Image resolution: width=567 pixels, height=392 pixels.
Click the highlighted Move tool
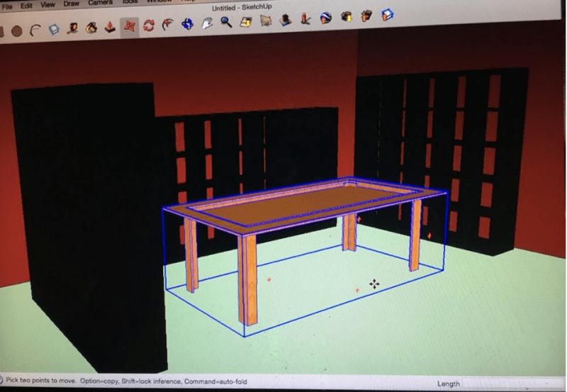pos(129,27)
